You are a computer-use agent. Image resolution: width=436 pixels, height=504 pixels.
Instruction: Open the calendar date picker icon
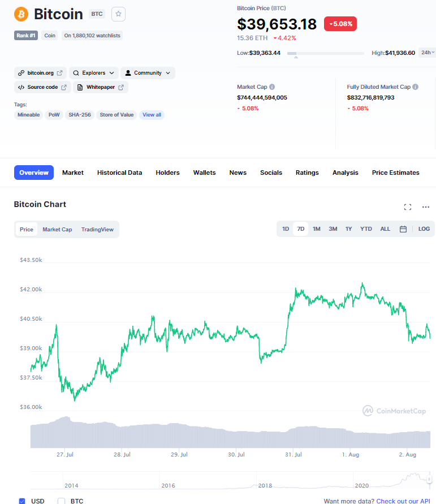click(403, 229)
